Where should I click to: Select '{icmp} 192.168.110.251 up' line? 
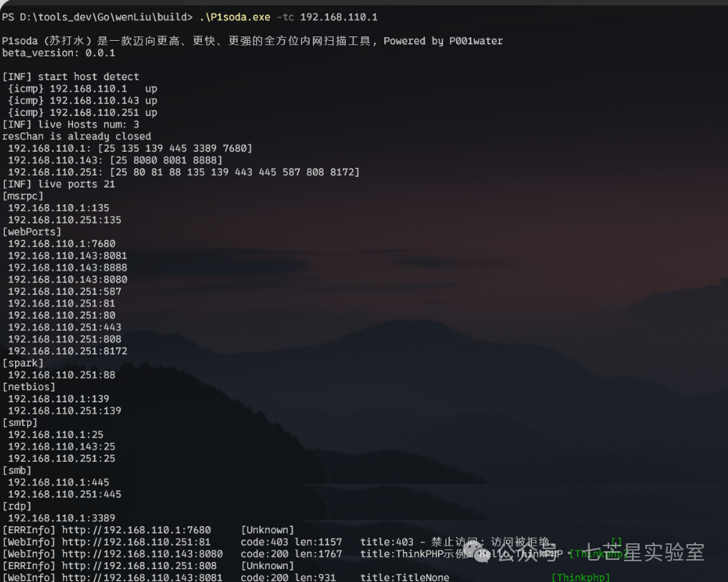pos(82,112)
